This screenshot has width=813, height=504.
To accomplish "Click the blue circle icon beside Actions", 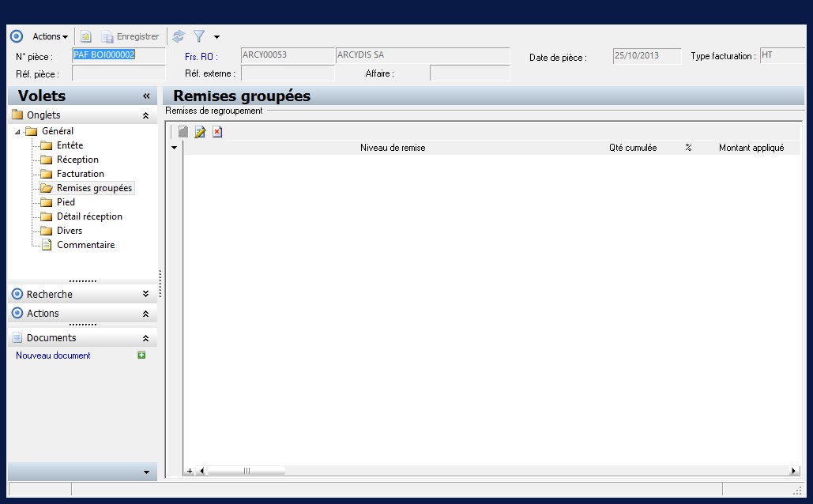I will (17, 36).
